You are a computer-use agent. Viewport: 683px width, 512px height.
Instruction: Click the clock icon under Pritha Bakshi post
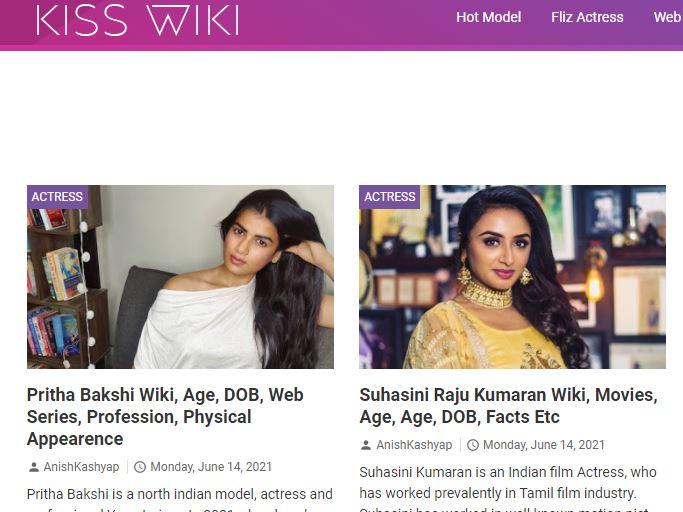click(140, 467)
